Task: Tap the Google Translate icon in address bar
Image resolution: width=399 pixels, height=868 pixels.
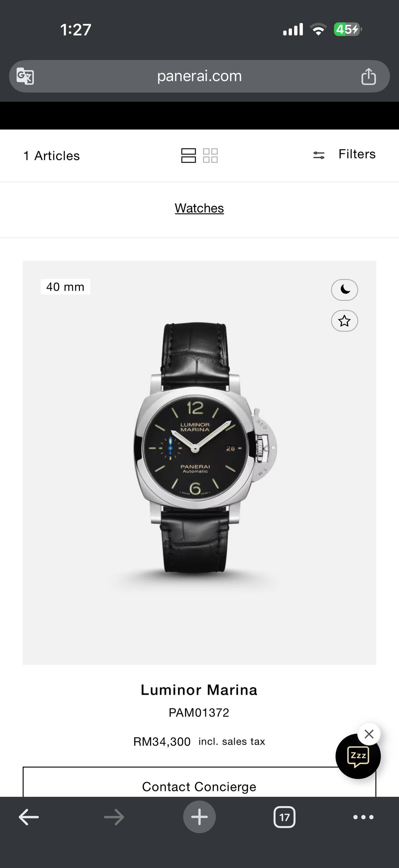Action: [25, 76]
